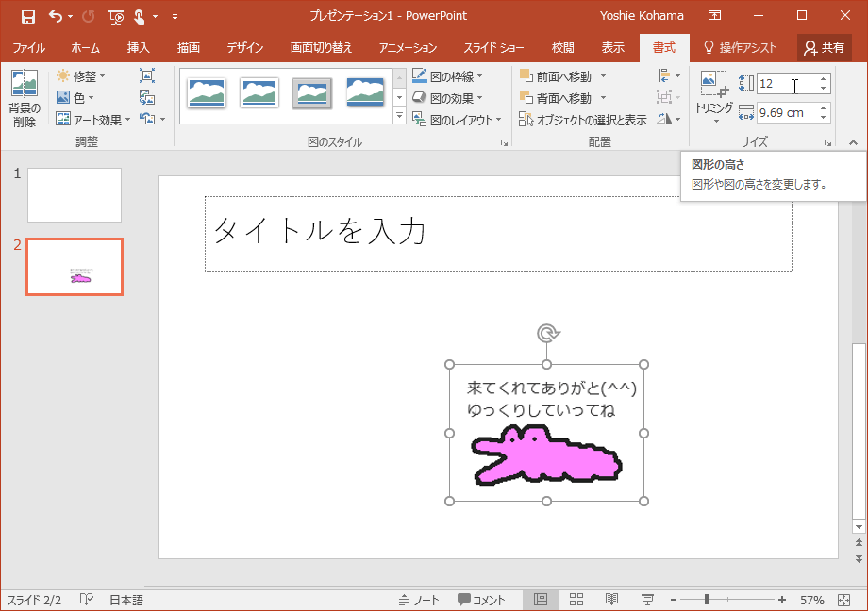
Task: Switch to Reading view icon
Action: pyautogui.click(x=611, y=600)
